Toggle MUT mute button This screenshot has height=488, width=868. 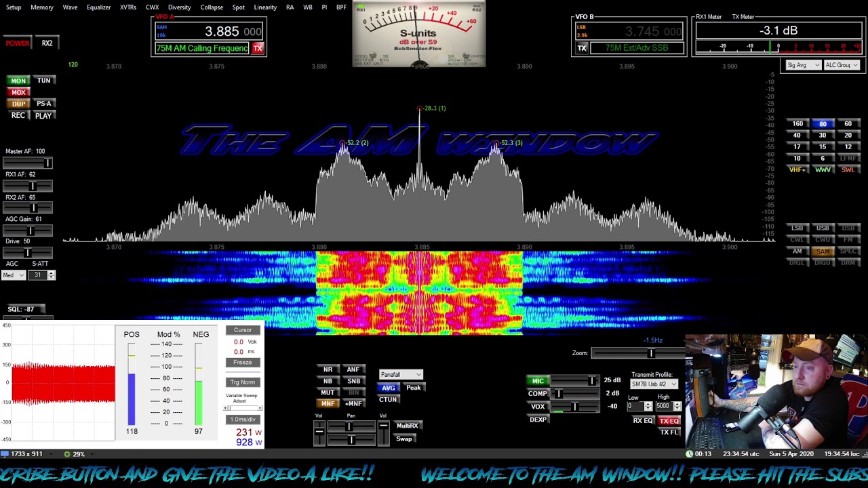[328, 392]
